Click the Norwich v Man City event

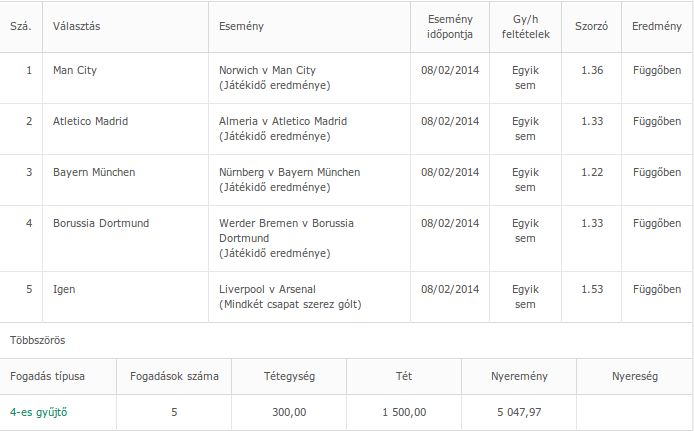click(267, 71)
